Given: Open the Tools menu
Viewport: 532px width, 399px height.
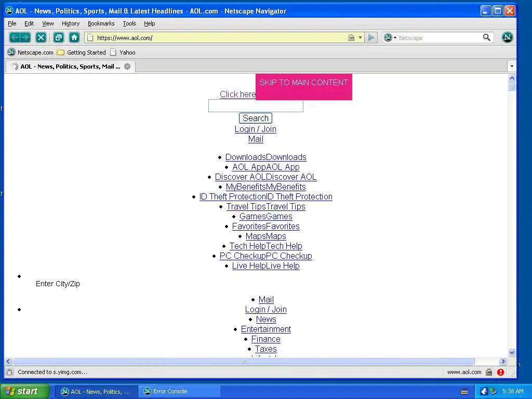Looking at the screenshot, I should point(129,23).
